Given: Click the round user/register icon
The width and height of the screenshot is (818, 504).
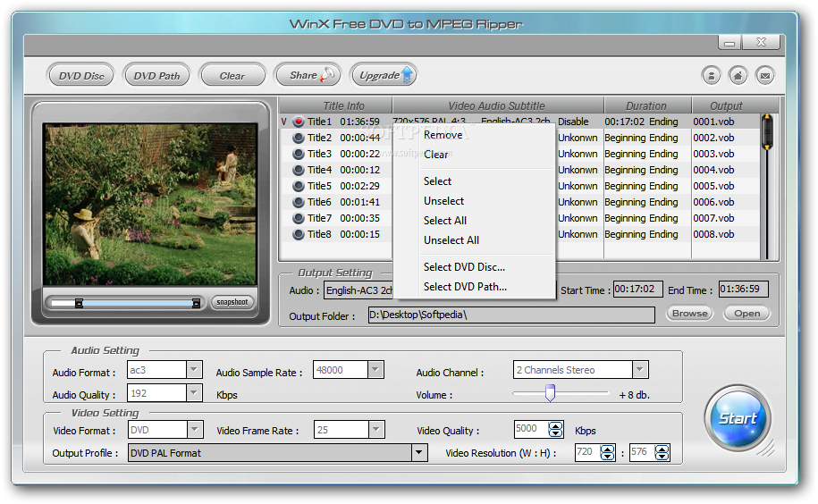Looking at the screenshot, I should [711, 76].
